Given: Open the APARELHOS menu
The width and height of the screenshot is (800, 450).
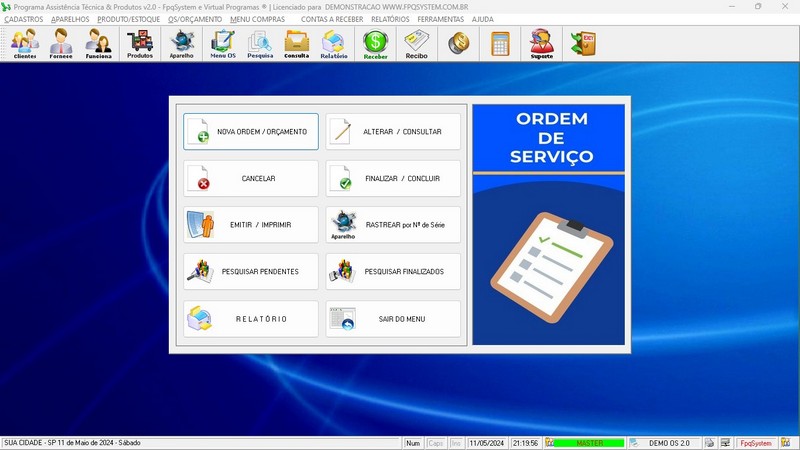Looking at the screenshot, I should point(70,19).
